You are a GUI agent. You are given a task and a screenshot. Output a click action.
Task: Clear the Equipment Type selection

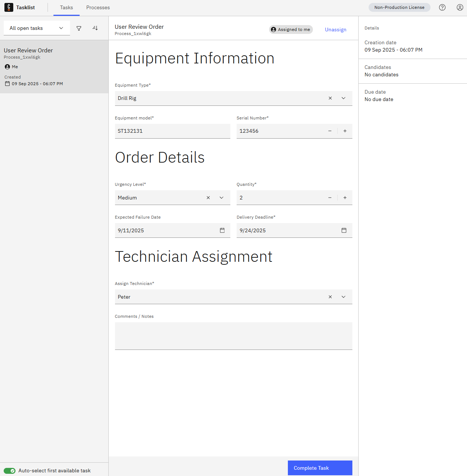[x=330, y=98]
